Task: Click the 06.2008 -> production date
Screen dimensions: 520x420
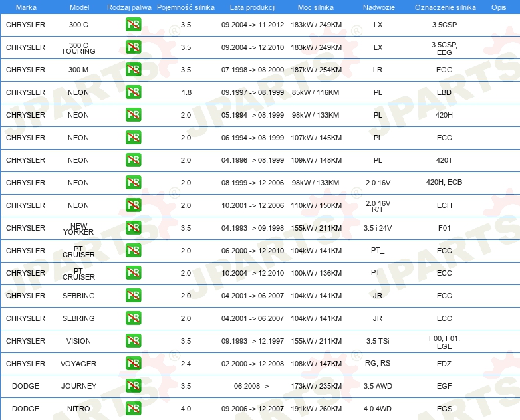Action: coord(251,386)
